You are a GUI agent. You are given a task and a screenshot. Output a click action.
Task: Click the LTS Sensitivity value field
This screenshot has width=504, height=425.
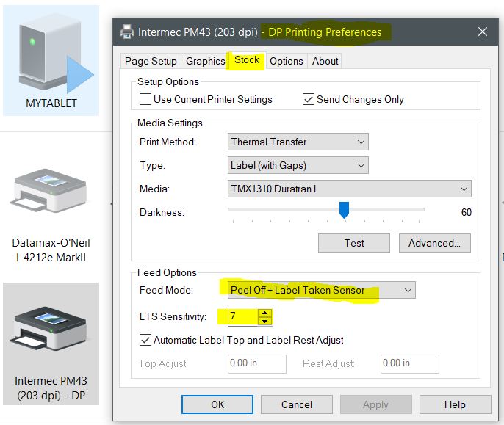[242, 317]
